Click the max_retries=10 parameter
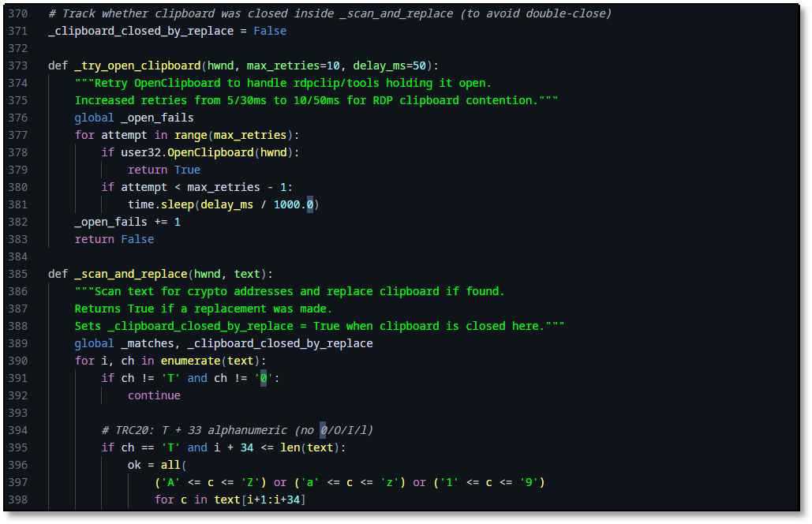 point(293,65)
